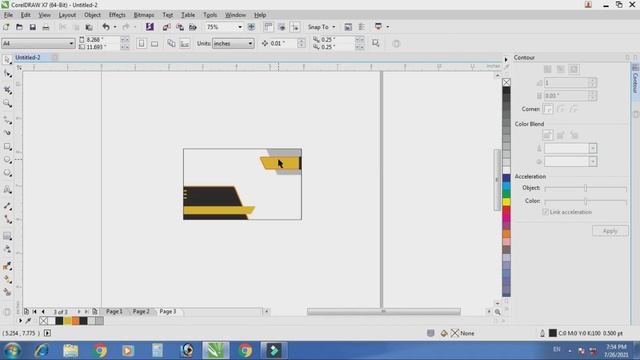
Task: Open the undo history dropdown arrow
Action: click(115, 27)
